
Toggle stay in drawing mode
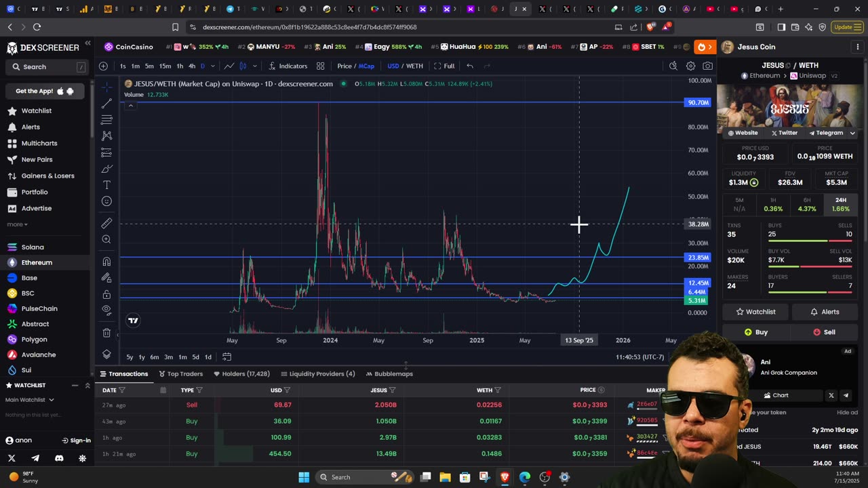click(106, 278)
